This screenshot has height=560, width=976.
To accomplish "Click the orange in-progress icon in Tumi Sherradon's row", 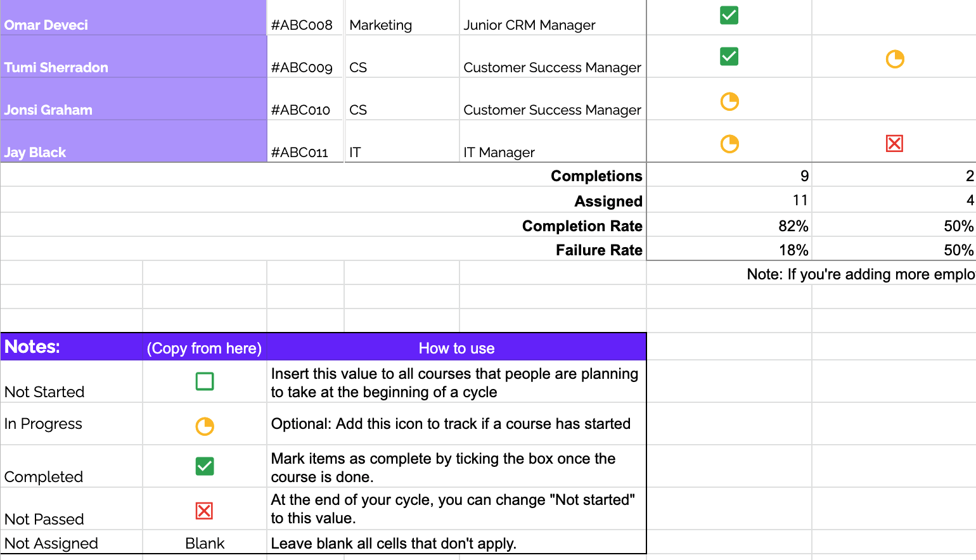I will (894, 59).
